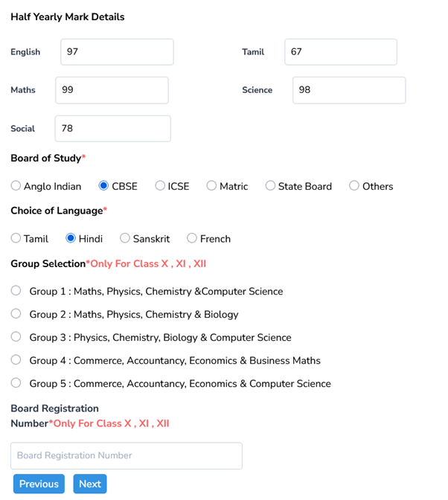Click into the Science marks field
448x500 pixels.
click(x=348, y=90)
